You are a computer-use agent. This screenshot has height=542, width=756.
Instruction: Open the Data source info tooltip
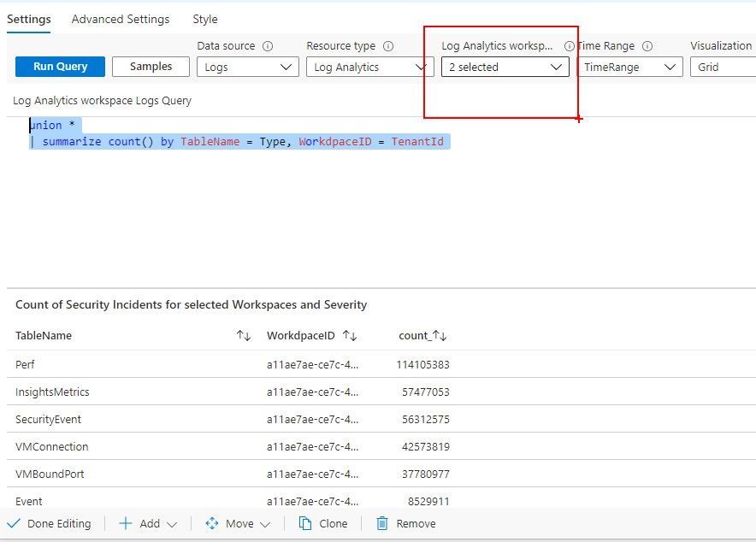(x=266, y=46)
